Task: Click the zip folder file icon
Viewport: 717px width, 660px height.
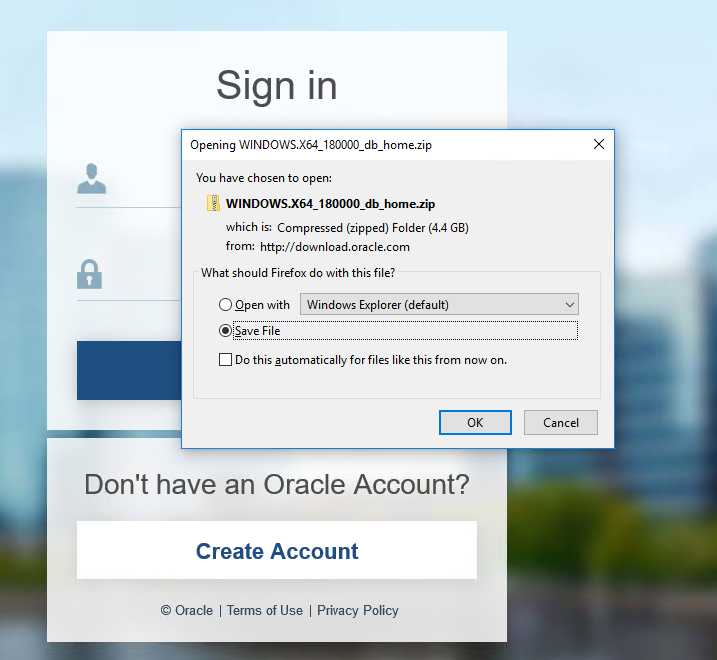Action: tap(213, 204)
